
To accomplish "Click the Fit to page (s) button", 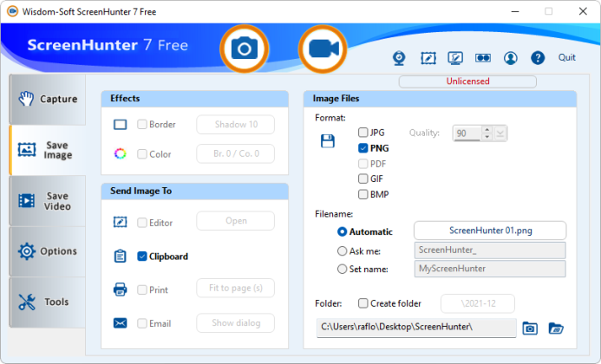I will point(235,288).
